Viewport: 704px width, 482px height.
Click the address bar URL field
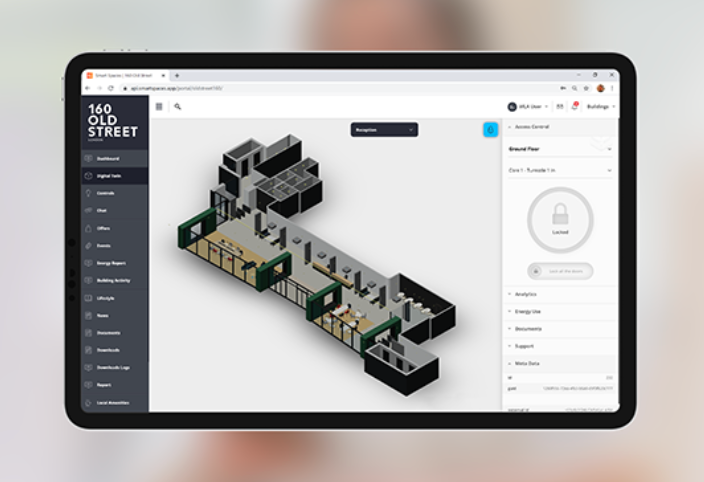click(x=337, y=88)
